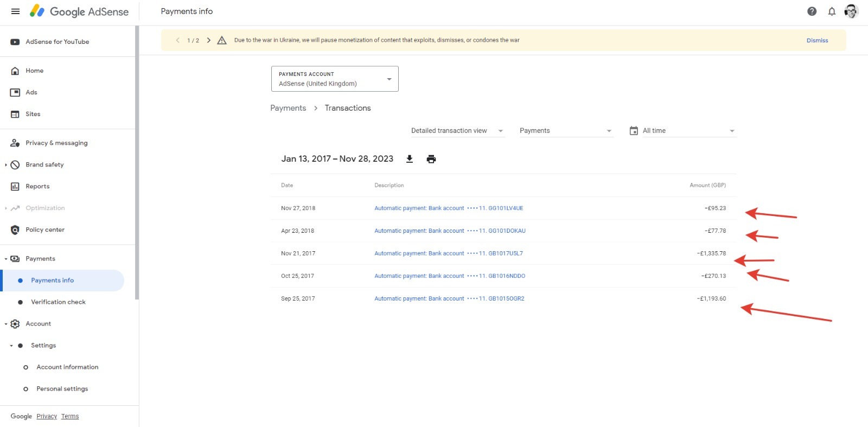Open Policy center in sidebar
This screenshot has height=427, width=868.
(45, 230)
